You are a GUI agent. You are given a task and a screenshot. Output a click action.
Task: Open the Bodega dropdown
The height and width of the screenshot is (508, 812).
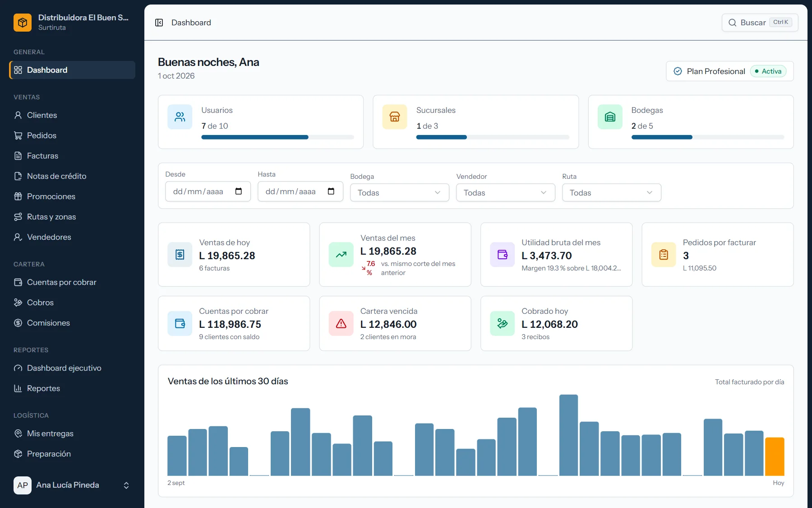400,193
